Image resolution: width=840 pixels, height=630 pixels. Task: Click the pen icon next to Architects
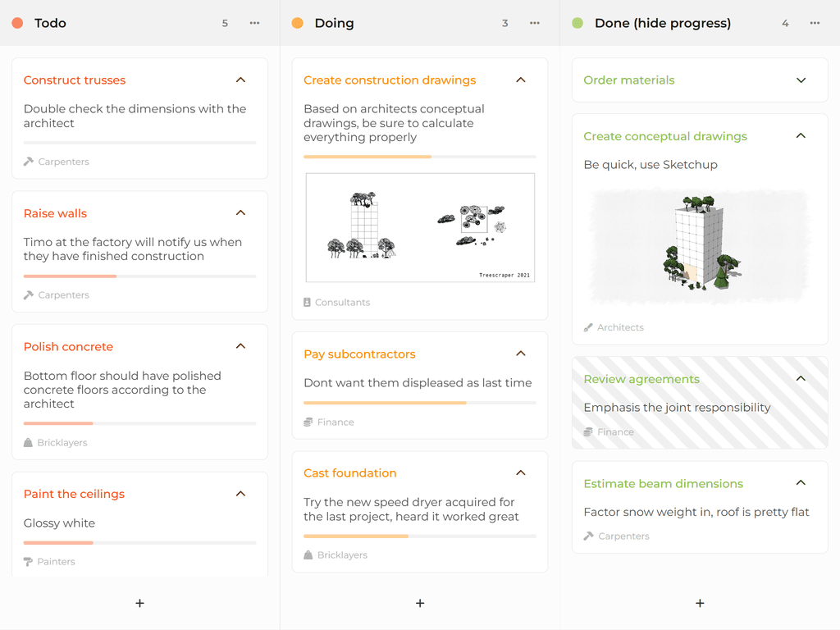coord(587,327)
